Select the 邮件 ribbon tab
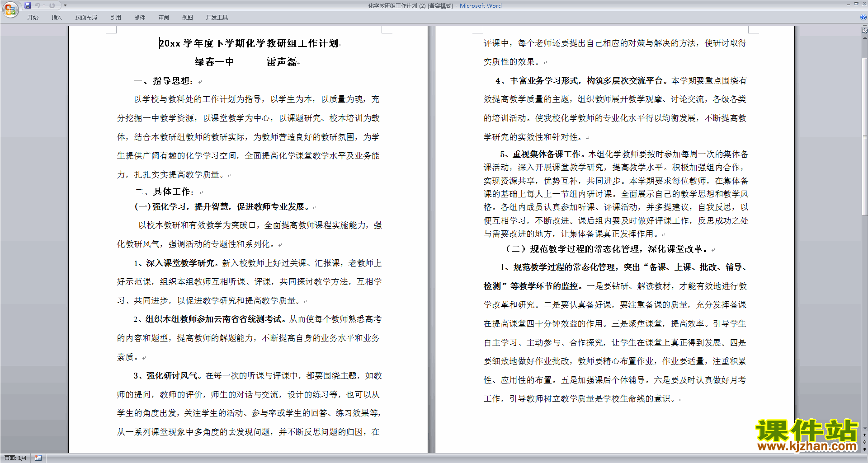Viewport: 868px width, 463px height. point(140,17)
